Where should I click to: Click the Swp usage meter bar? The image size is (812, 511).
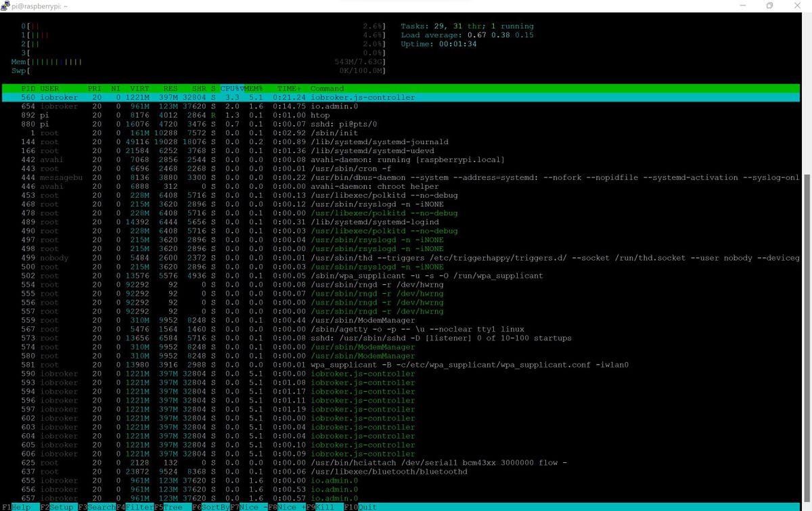click(x=198, y=70)
